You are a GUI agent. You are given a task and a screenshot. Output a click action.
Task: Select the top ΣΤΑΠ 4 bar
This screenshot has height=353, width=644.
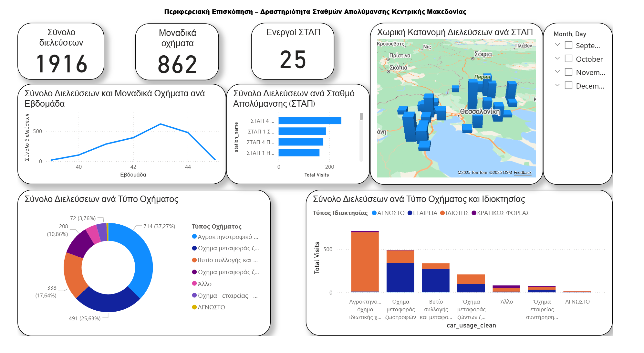(x=309, y=121)
